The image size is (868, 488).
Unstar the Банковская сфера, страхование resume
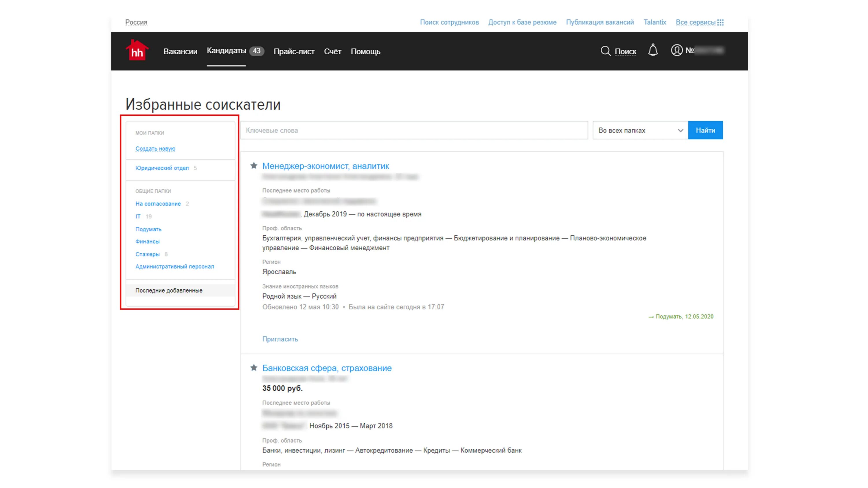coord(254,367)
